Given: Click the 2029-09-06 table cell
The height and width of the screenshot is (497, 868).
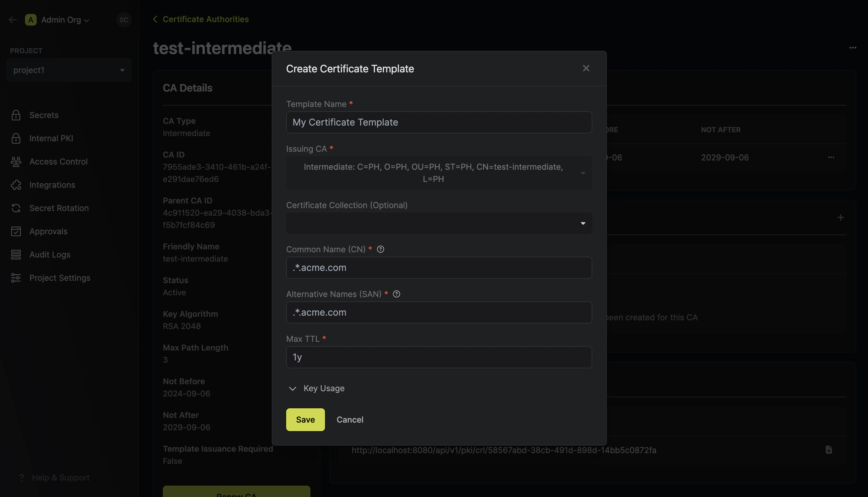Looking at the screenshot, I should pos(725,157).
